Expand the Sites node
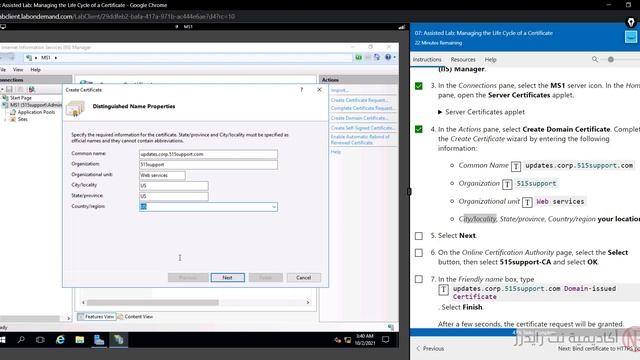Image resolution: width=640 pixels, height=360 pixels. point(5,120)
